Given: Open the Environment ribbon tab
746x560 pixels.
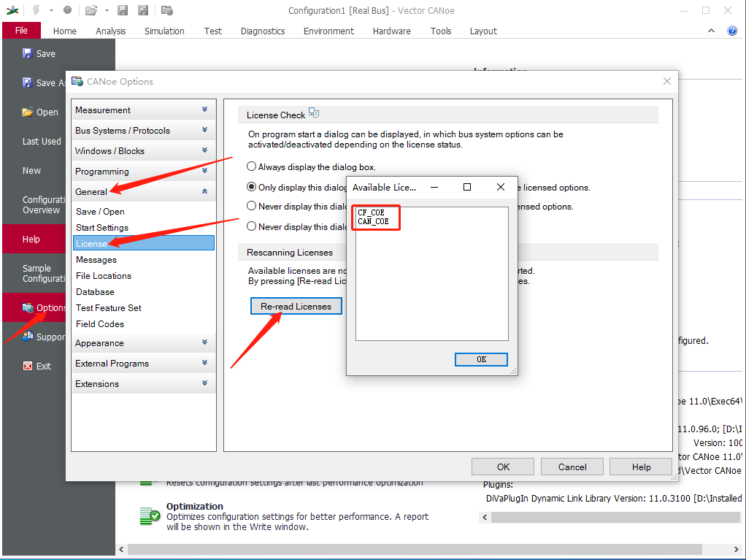Looking at the screenshot, I should 328,31.
